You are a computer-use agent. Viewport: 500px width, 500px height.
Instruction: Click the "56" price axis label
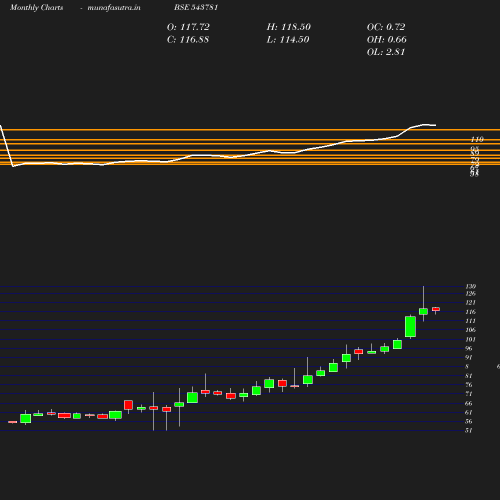point(469,421)
